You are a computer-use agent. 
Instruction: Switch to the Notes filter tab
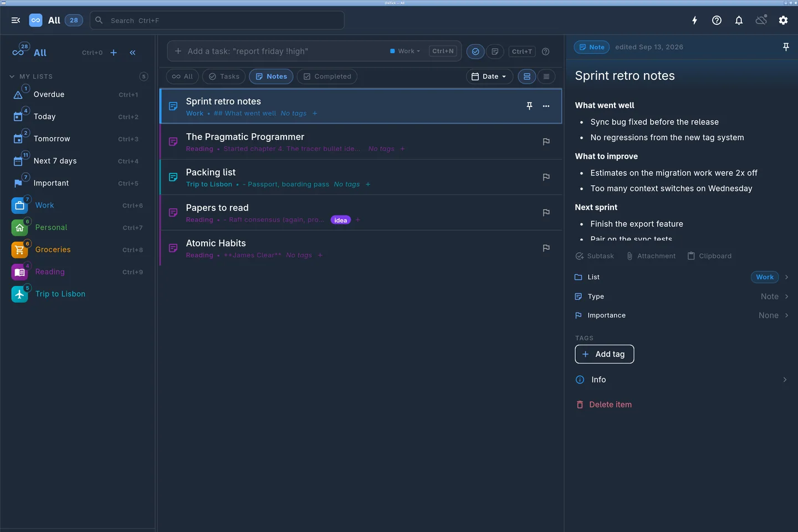click(x=271, y=76)
